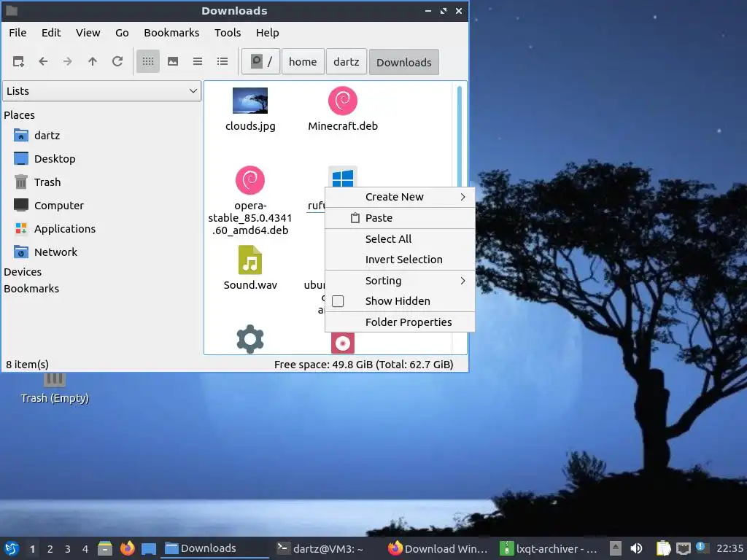This screenshot has width=747, height=560.
Task: Open Folder Properties from context menu
Action: 400,322
